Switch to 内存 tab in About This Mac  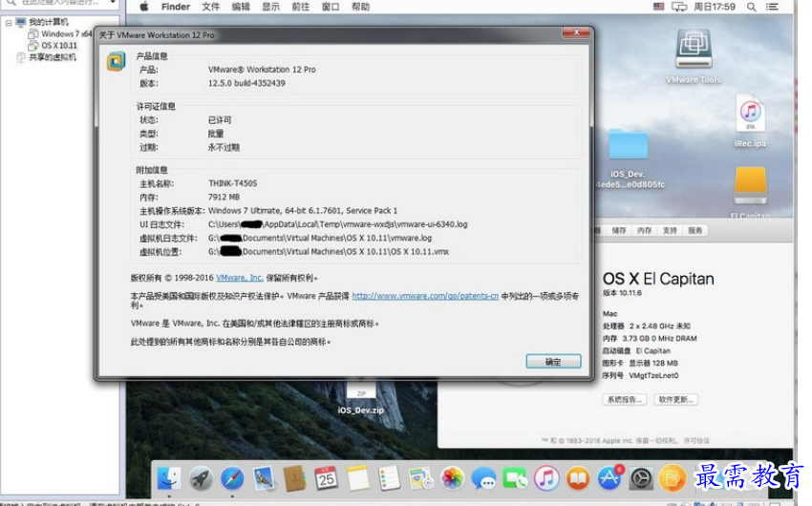pos(644,231)
